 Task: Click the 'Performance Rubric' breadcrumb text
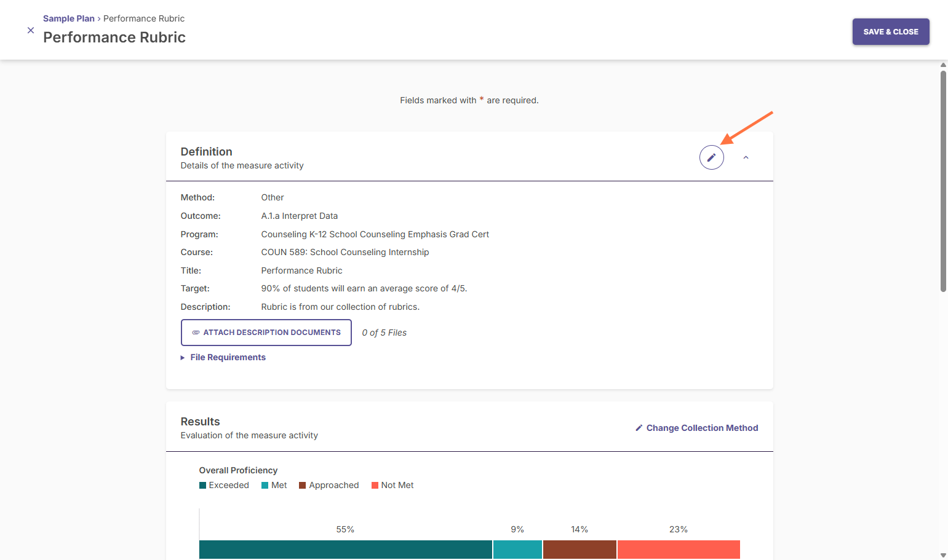point(144,18)
